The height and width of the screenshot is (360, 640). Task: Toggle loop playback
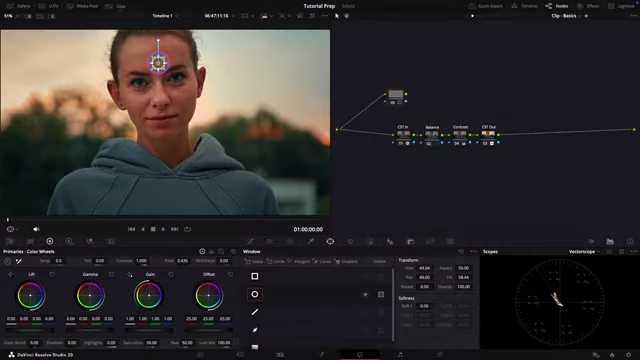(187, 229)
